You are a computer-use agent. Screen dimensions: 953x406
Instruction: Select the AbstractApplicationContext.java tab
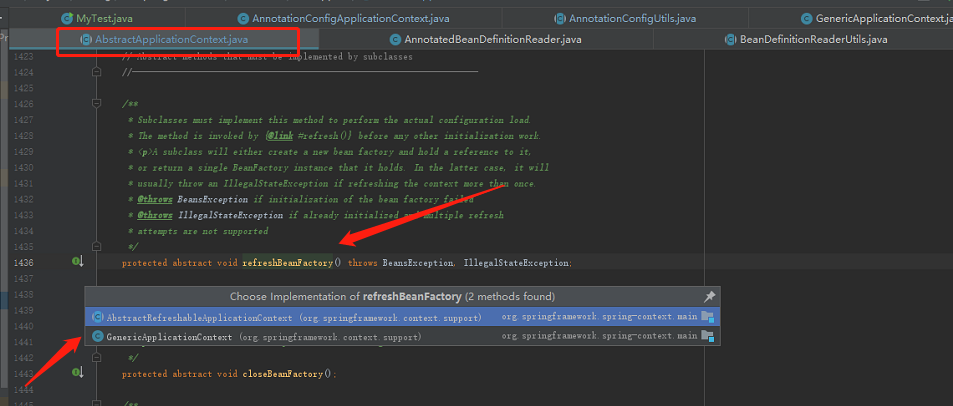pyautogui.click(x=164, y=40)
